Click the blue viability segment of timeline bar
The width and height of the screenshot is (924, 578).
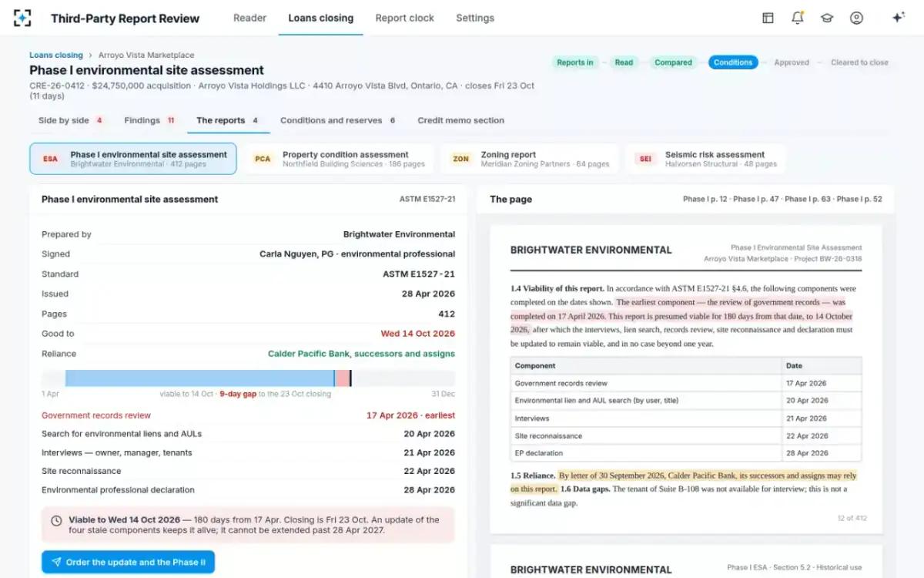click(199, 378)
